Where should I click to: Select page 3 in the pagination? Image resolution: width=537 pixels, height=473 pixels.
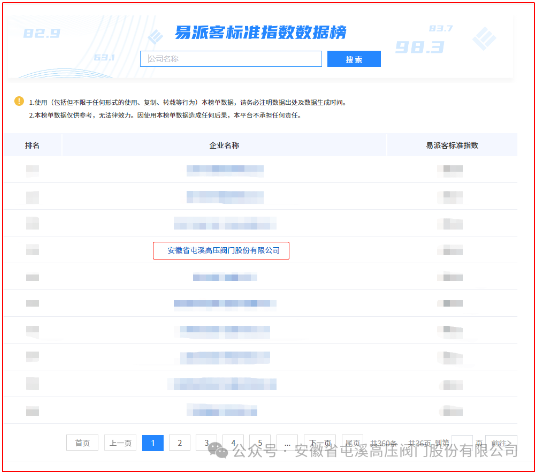[207, 443]
